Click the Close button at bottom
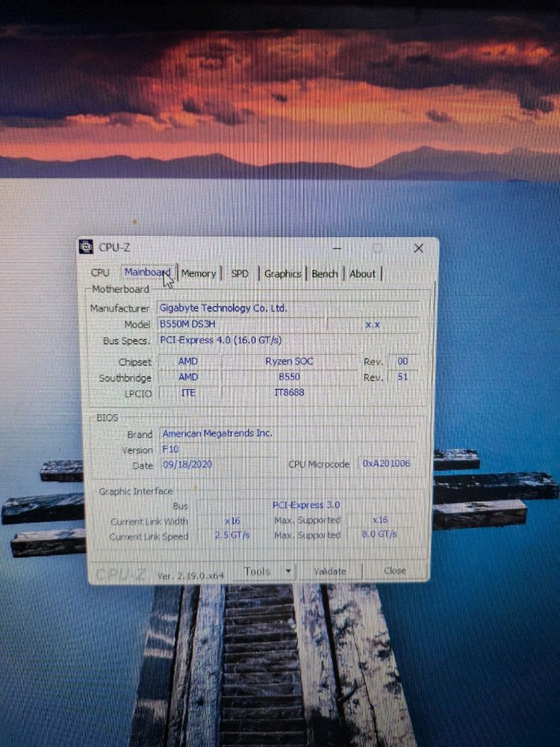Screen dimensions: 560x747 (395, 570)
